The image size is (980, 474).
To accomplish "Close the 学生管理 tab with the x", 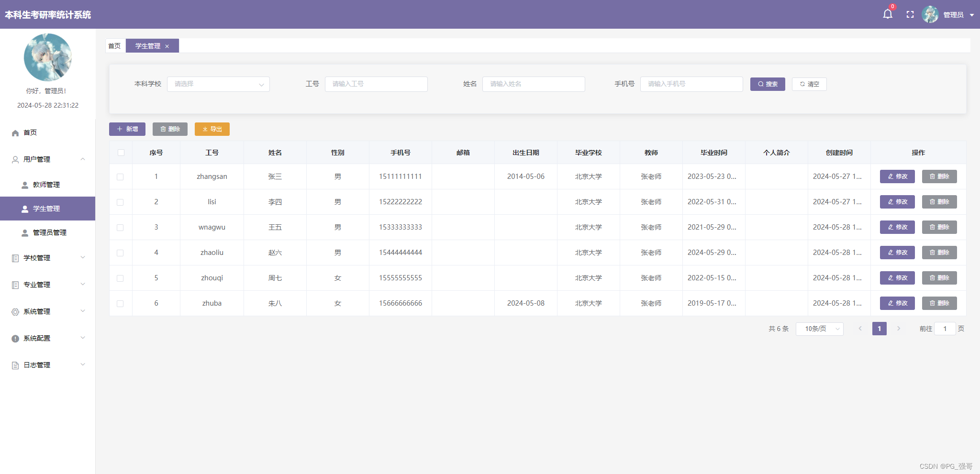I will (x=167, y=46).
